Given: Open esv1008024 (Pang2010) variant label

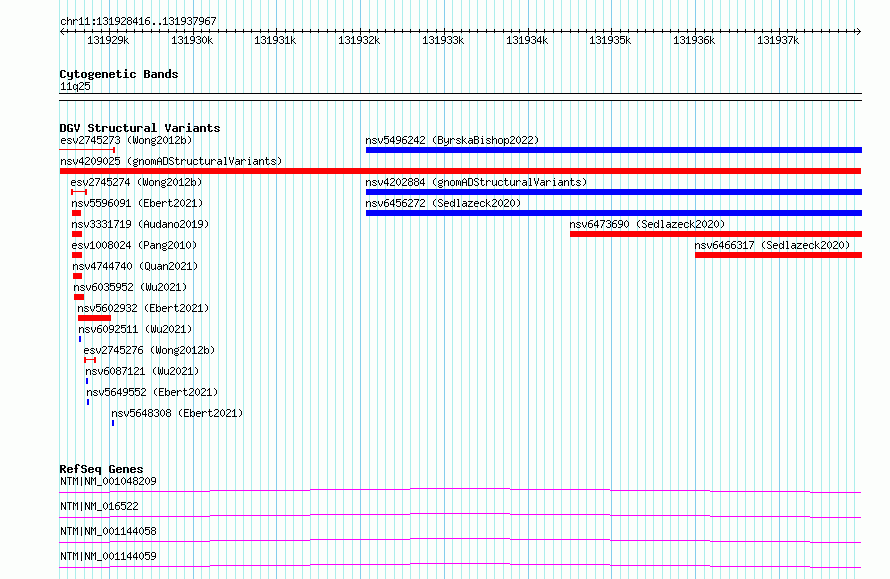Looking at the screenshot, I should (134, 245).
